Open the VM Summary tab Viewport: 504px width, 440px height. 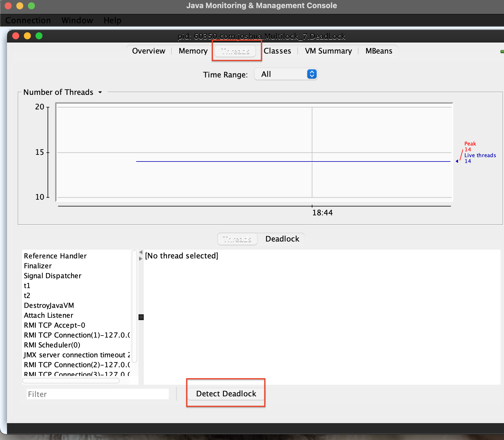point(328,51)
